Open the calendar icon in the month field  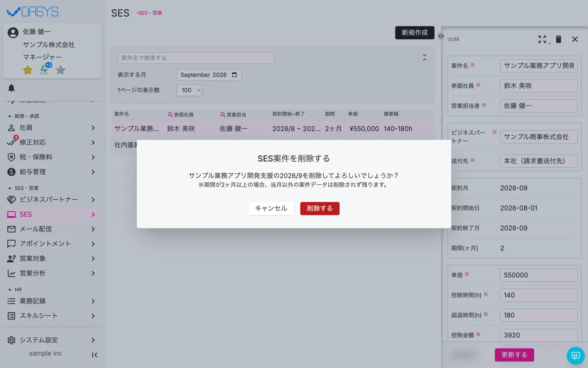tap(234, 75)
